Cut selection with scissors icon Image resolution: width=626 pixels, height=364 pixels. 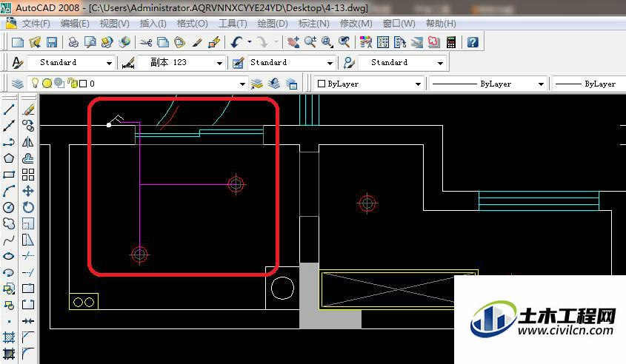tap(146, 42)
